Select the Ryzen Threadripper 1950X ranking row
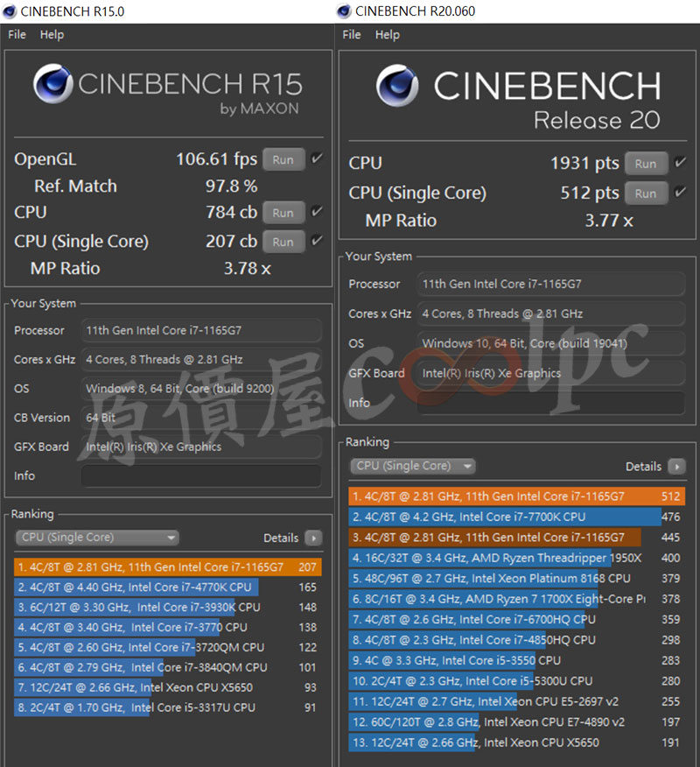This screenshot has width=700, height=767. (x=517, y=558)
